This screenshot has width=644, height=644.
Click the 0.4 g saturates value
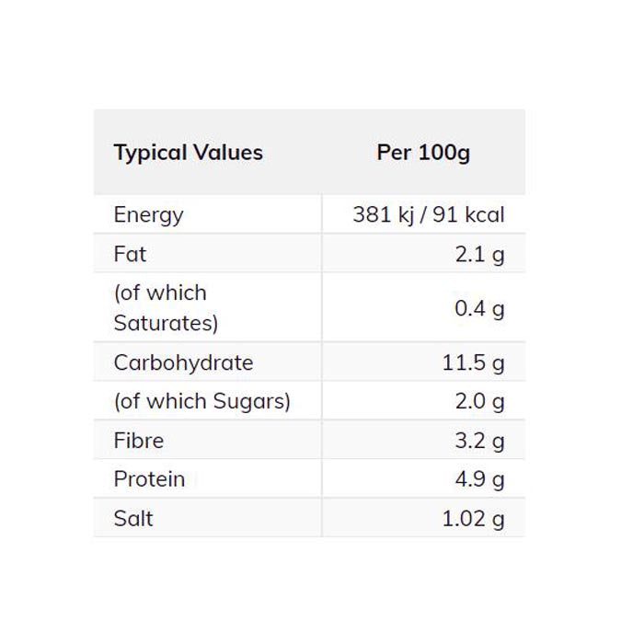[479, 308]
